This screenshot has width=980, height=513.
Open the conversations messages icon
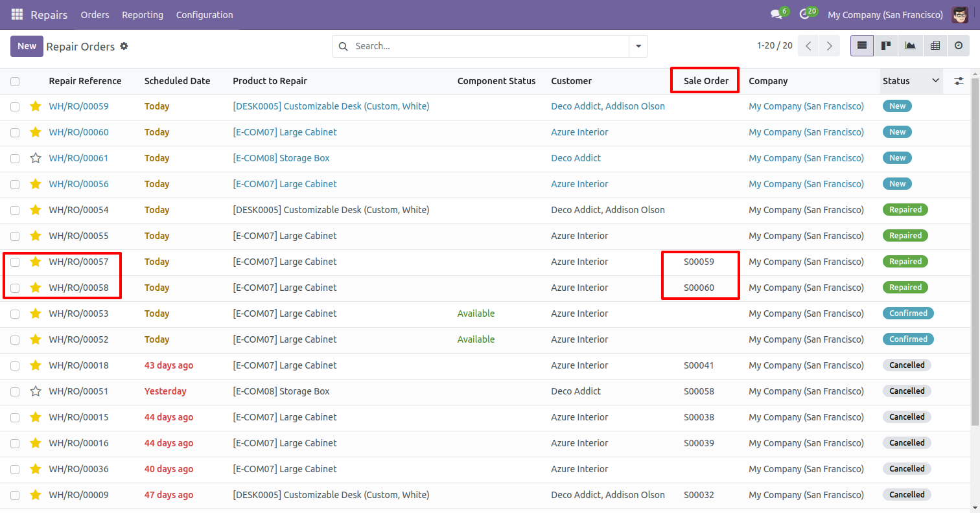pos(776,14)
